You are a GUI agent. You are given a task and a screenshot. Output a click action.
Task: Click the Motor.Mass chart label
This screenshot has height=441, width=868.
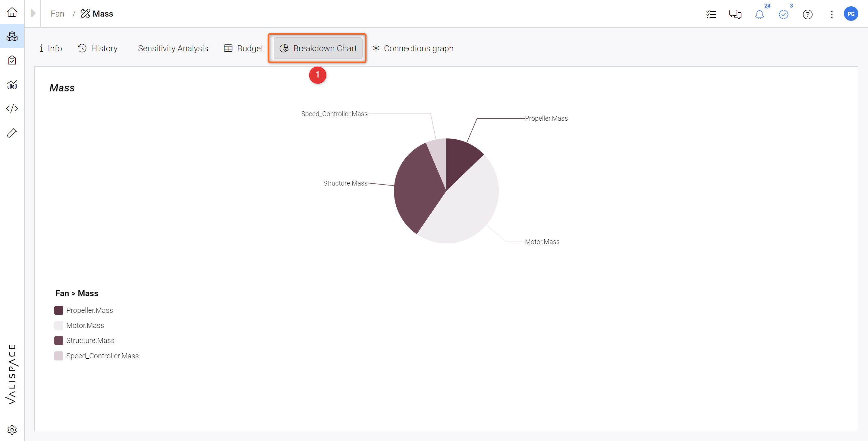pos(542,242)
